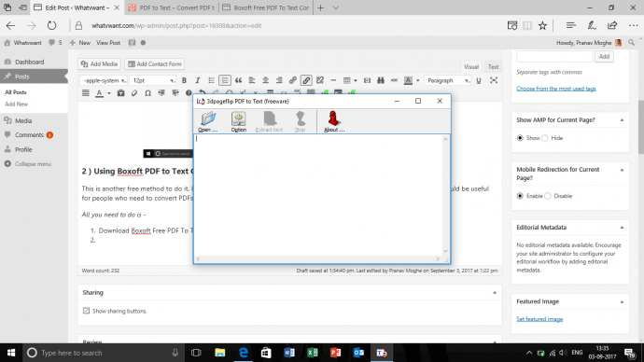Screen dimensions: 644x362
Task: Click the Add Media button
Action: [x=99, y=64]
